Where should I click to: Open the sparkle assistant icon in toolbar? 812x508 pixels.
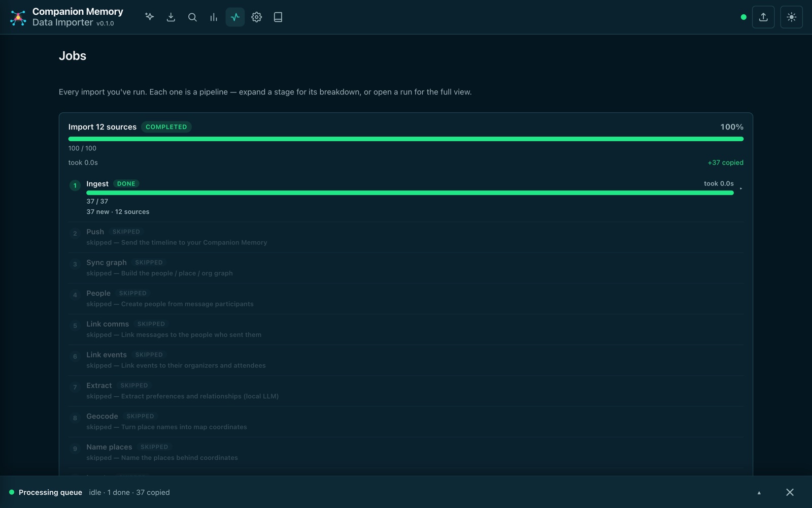click(x=149, y=17)
